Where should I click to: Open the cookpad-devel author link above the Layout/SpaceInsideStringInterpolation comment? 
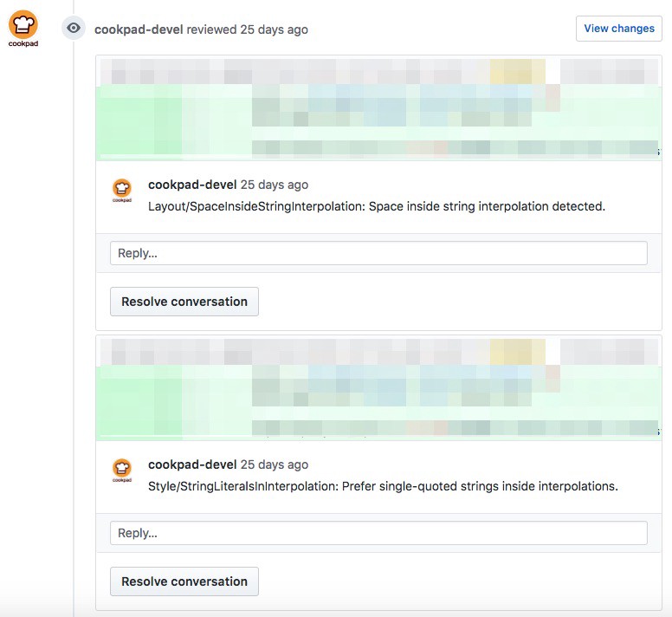192,185
